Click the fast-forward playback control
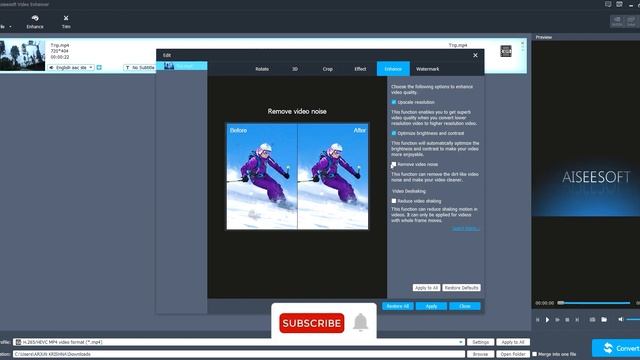 click(557, 320)
